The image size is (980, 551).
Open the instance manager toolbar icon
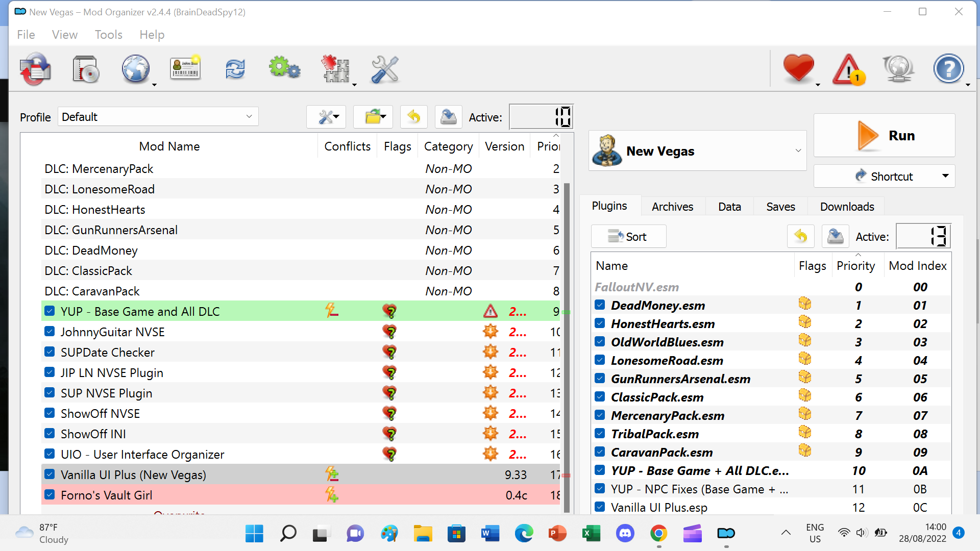click(x=35, y=69)
